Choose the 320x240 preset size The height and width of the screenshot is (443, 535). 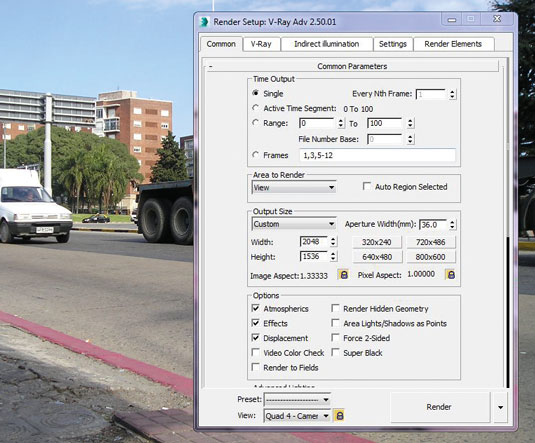coord(377,242)
